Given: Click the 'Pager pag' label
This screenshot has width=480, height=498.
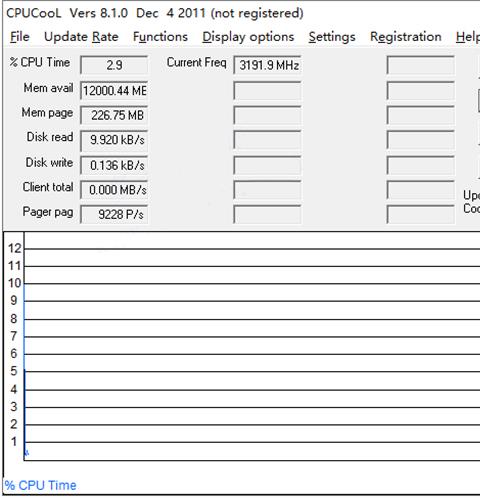Looking at the screenshot, I should pyautogui.click(x=48, y=212).
